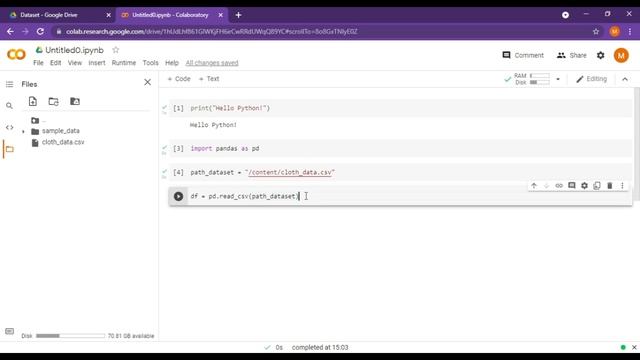Open the Insert menu
640x360 pixels.
coord(97,63)
